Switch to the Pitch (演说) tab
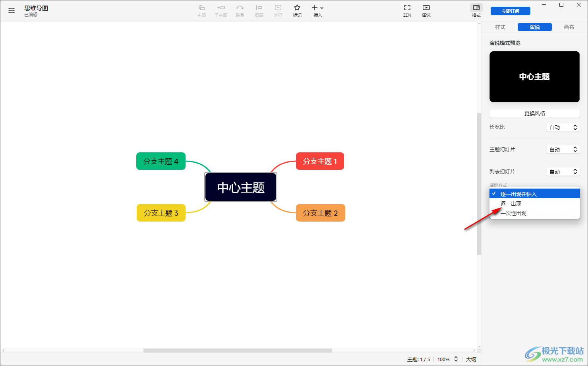Viewport: 588px width, 366px height. point(535,27)
